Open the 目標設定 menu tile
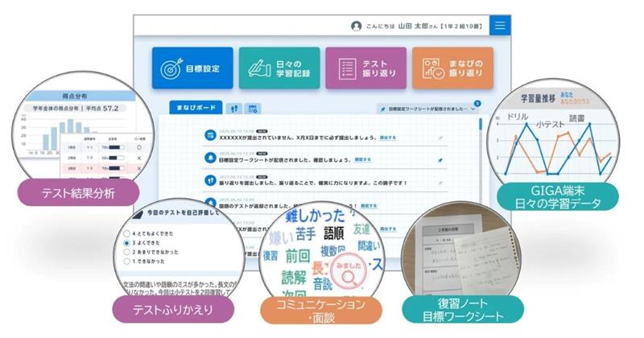Viewport: 644px width, 338px height. (192, 68)
